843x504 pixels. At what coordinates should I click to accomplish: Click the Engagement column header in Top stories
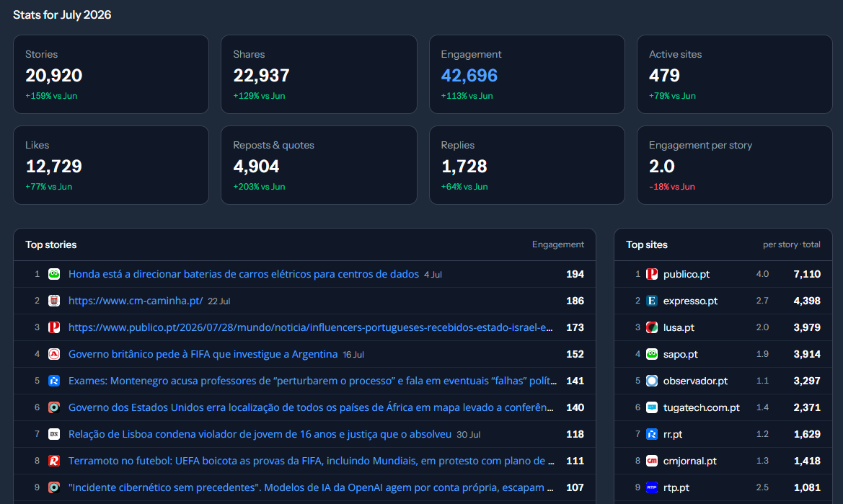(557, 244)
